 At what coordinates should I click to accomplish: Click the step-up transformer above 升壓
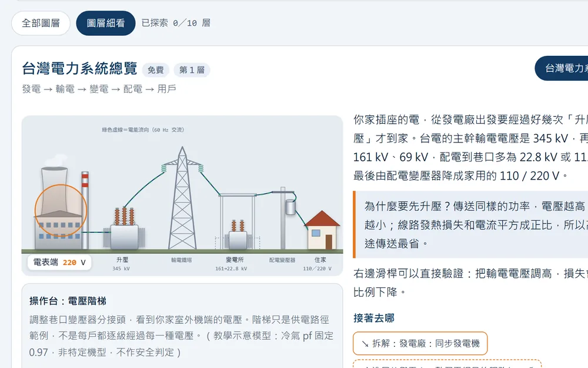[125, 228]
